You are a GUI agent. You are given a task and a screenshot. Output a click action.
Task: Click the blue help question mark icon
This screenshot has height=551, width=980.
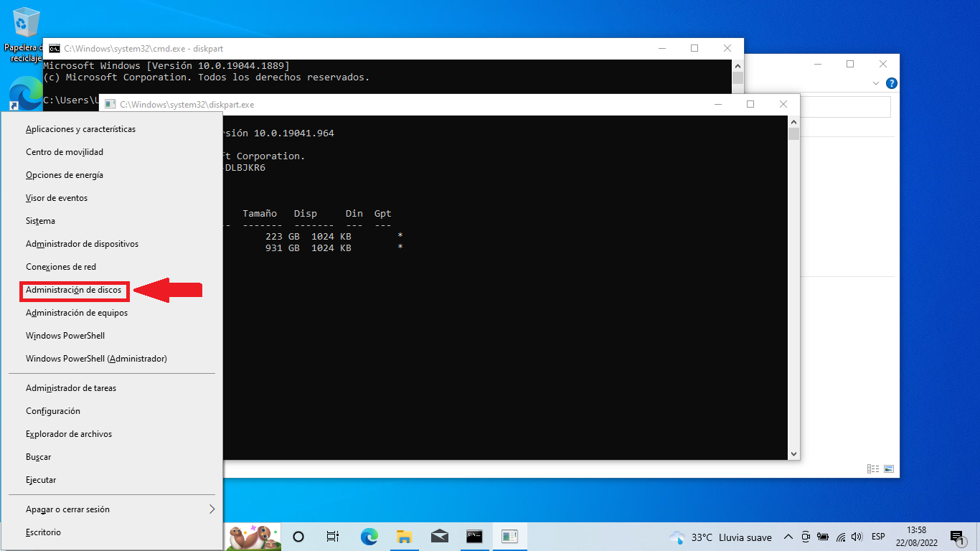(x=891, y=83)
